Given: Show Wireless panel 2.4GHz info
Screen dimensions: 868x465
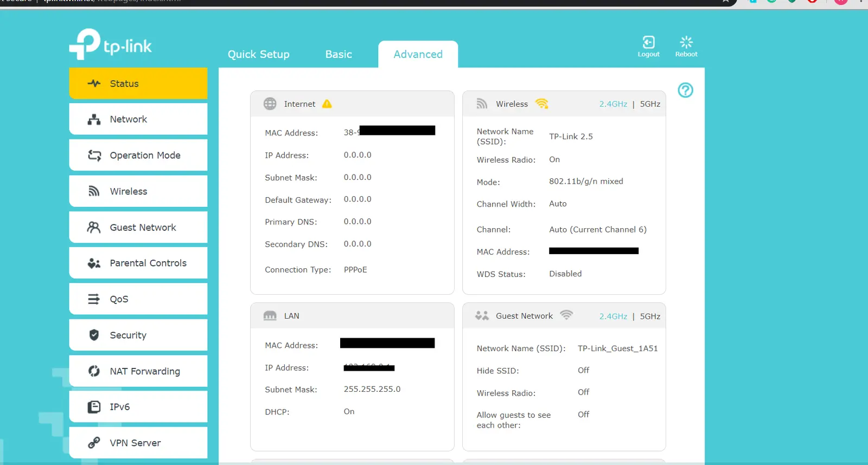Looking at the screenshot, I should click(613, 104).
